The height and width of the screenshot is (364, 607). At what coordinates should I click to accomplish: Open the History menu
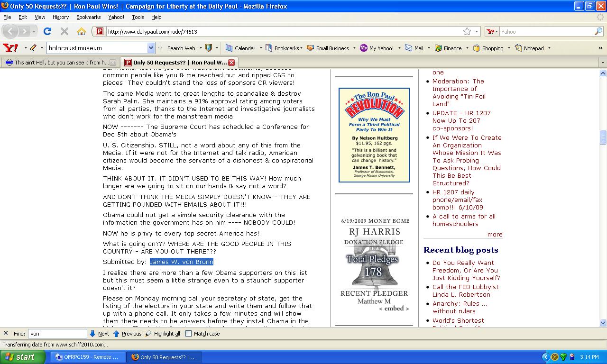60,17
